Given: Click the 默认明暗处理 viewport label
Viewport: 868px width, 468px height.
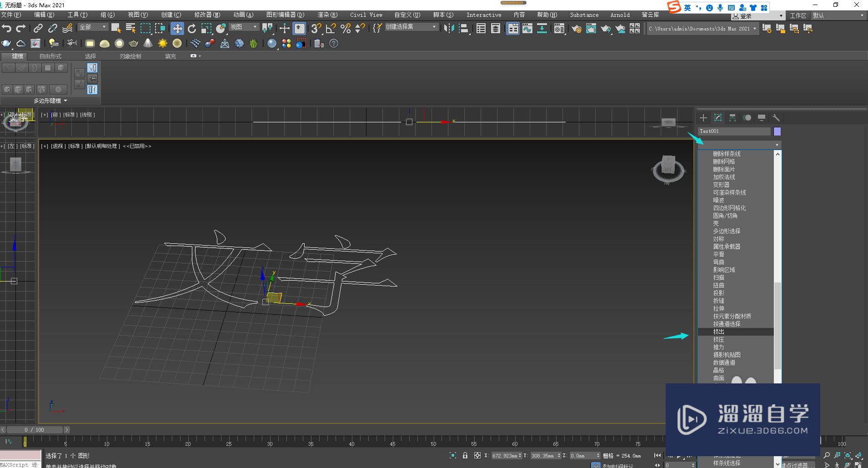Looking at the screenshot, I should 102,146.
